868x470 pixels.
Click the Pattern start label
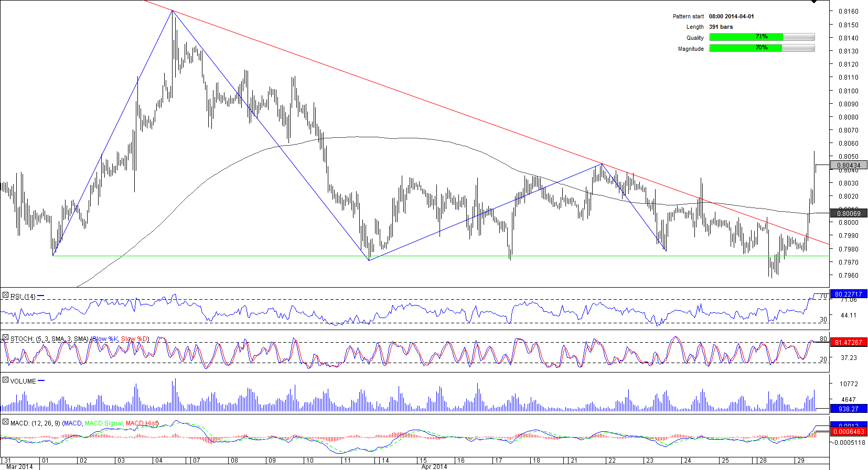688,16
